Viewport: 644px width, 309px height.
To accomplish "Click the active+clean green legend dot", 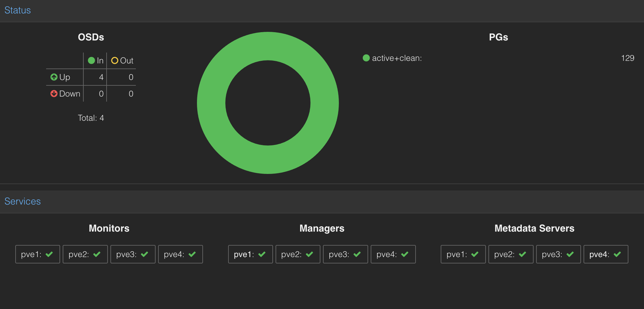I will coord(366,58).
